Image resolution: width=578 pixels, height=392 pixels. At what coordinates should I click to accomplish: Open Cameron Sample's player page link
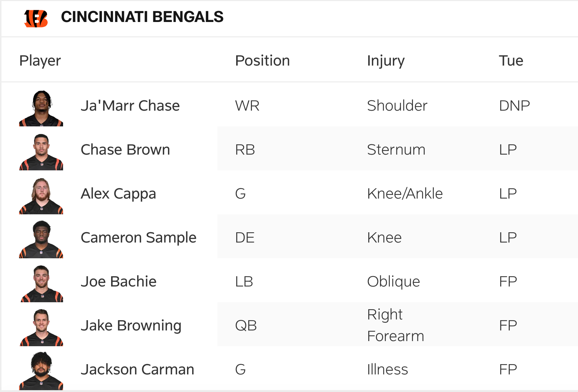(138, 238)
